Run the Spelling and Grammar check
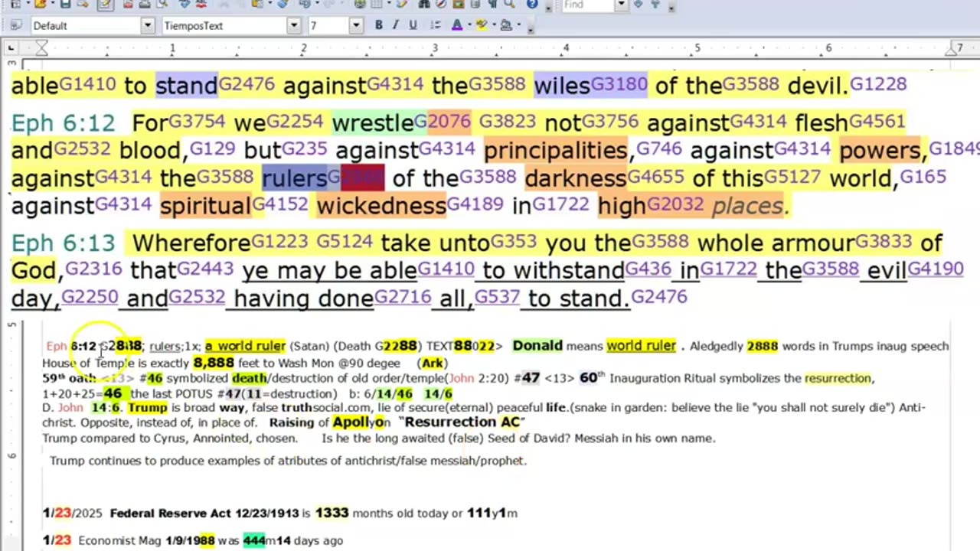 tap(185, 4)
